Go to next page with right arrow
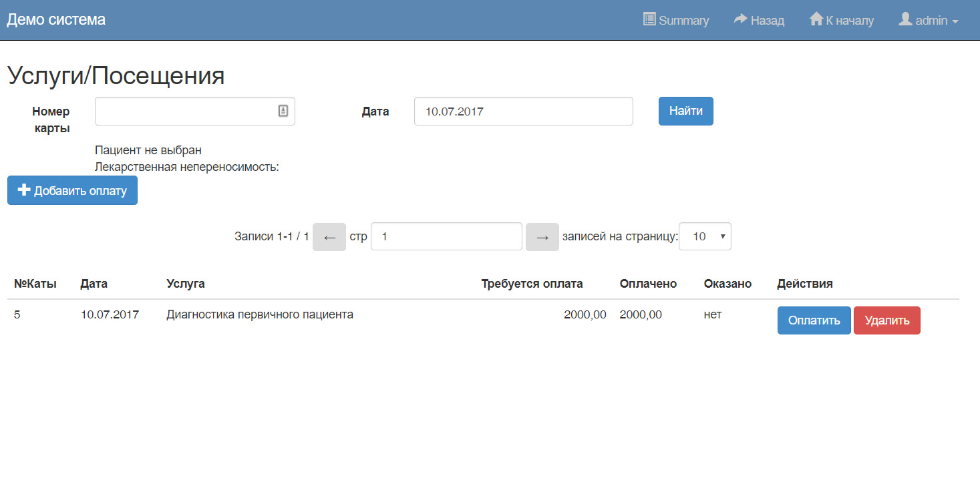The height and width of the screenshot is (480, 980). [x=542, y=237]
